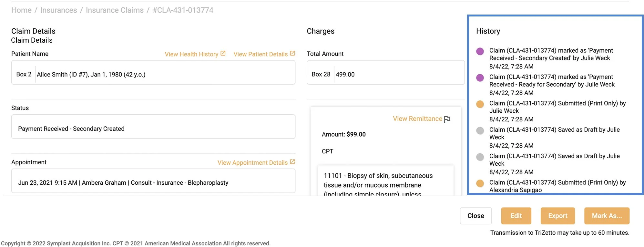This screenshot has height=247, width=644.
Task: Open Insurance Claims breadcrumb link
Action: [x=115, y=10]
